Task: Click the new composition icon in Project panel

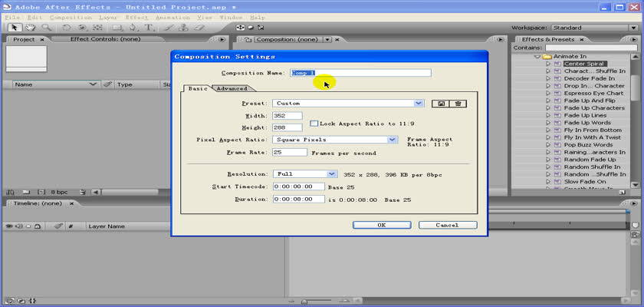Action: click(x=41, y=192)
